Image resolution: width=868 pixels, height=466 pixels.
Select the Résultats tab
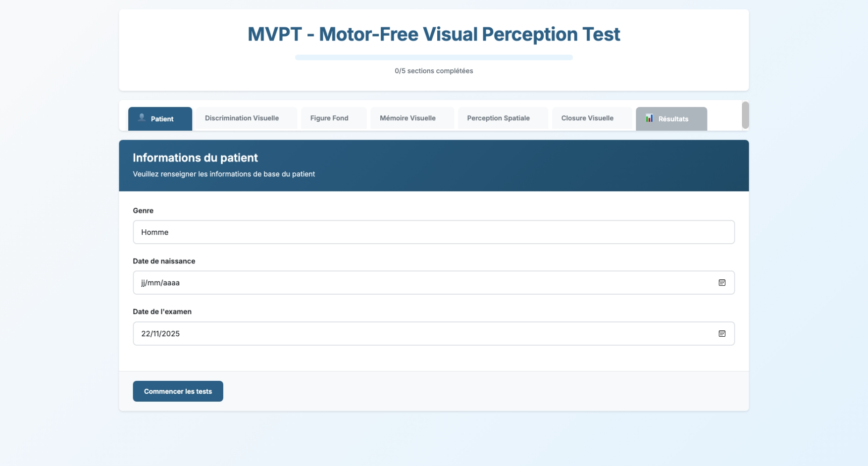coord(673,119)
